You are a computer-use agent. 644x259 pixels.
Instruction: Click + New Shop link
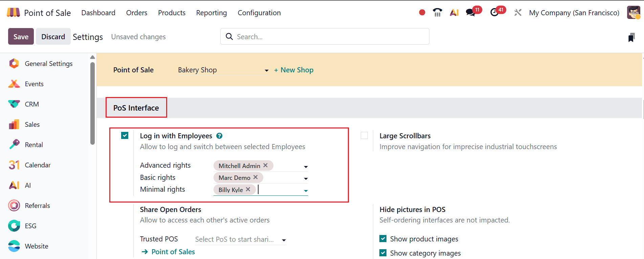pos(294,70)
